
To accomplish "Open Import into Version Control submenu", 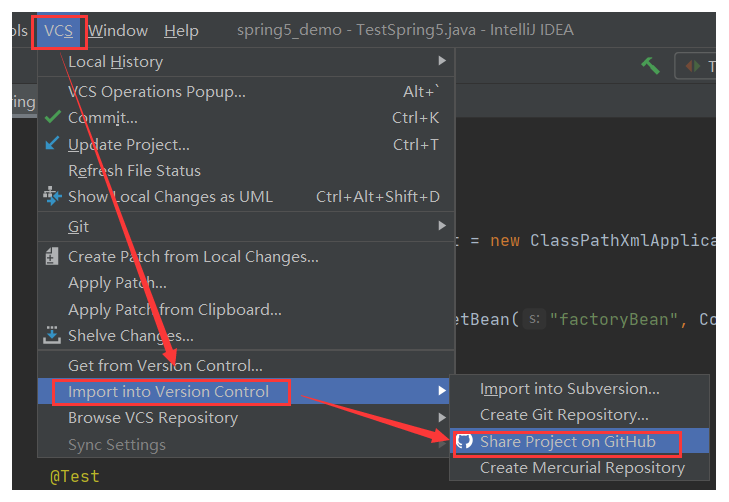I will 246,391.
